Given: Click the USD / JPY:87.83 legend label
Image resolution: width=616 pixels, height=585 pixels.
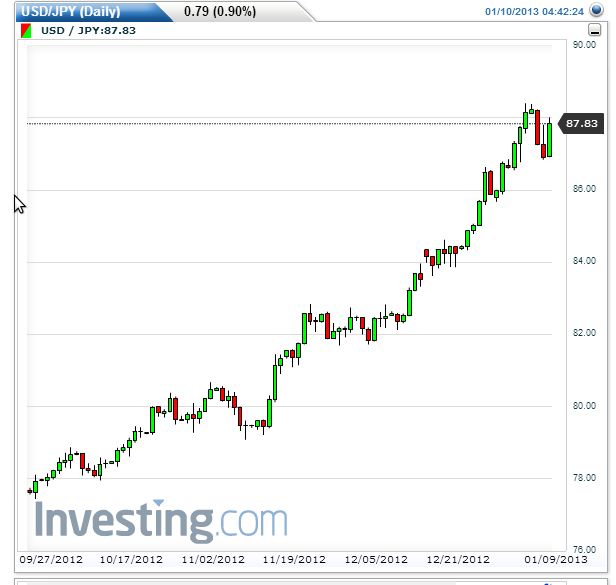Looking at the screenshot, I should pyautogui.click(x=88, y=31).
